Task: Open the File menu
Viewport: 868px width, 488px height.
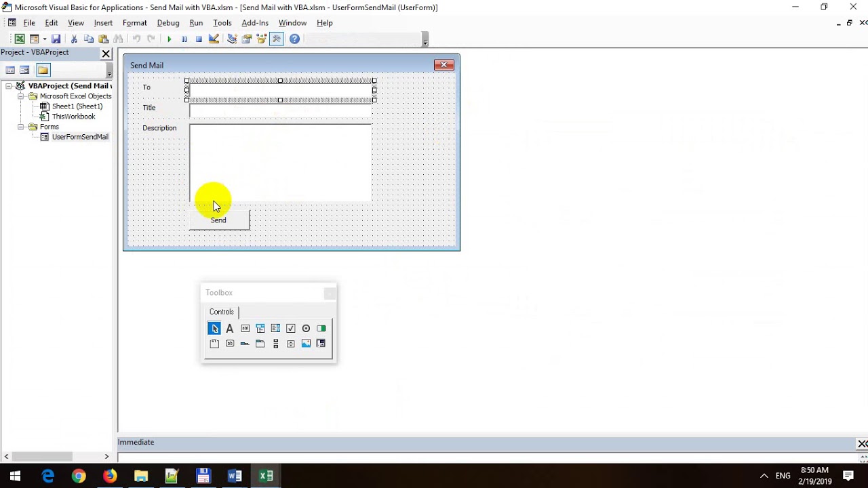Action: point(29,23)
